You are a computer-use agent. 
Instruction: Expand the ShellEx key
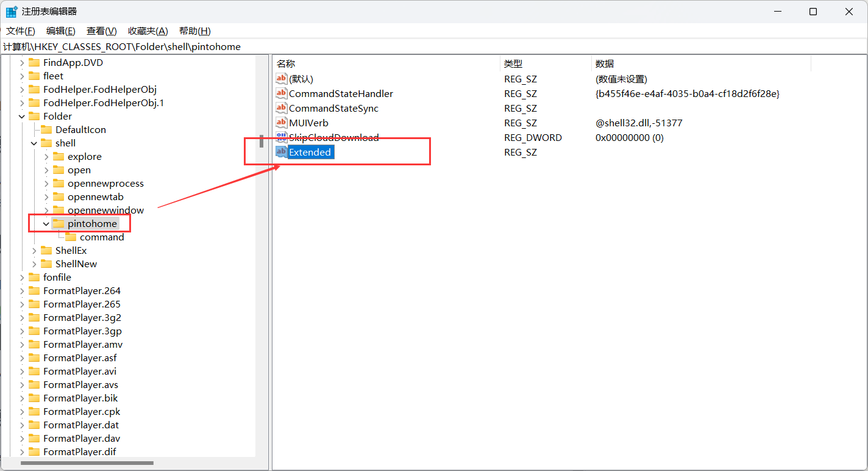click(x=34, y=250)
